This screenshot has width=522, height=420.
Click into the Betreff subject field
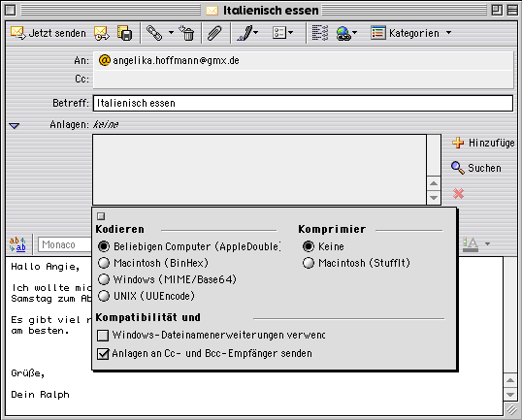coord(303,103)
